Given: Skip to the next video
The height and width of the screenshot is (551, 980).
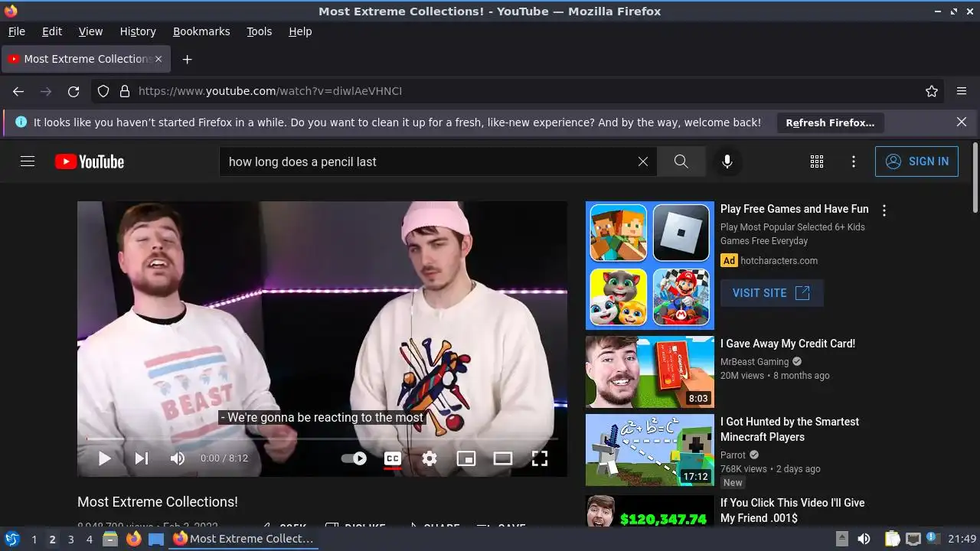Looking at the screenshot, I should (142, 458).
